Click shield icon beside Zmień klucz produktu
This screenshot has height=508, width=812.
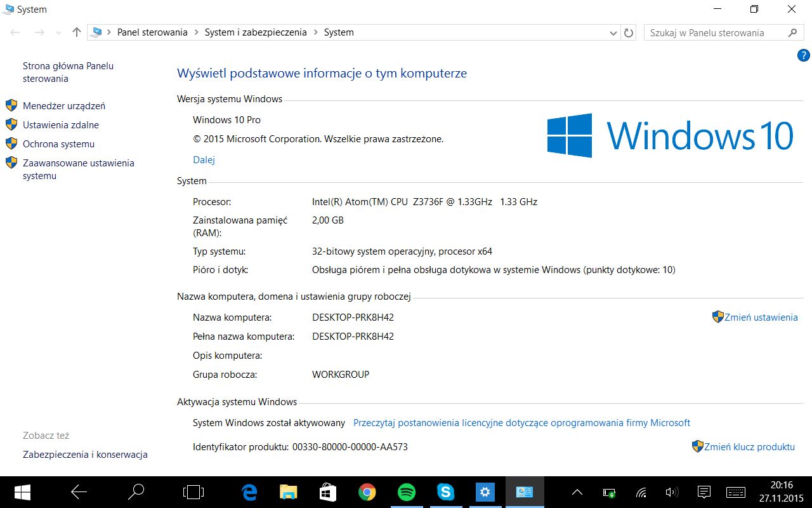[x=698, y=446]
